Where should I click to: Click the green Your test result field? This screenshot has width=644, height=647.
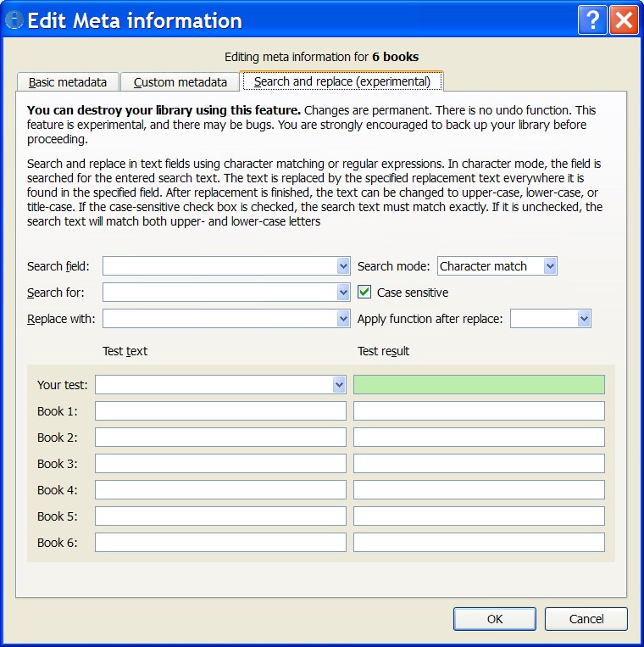[479, 385]
